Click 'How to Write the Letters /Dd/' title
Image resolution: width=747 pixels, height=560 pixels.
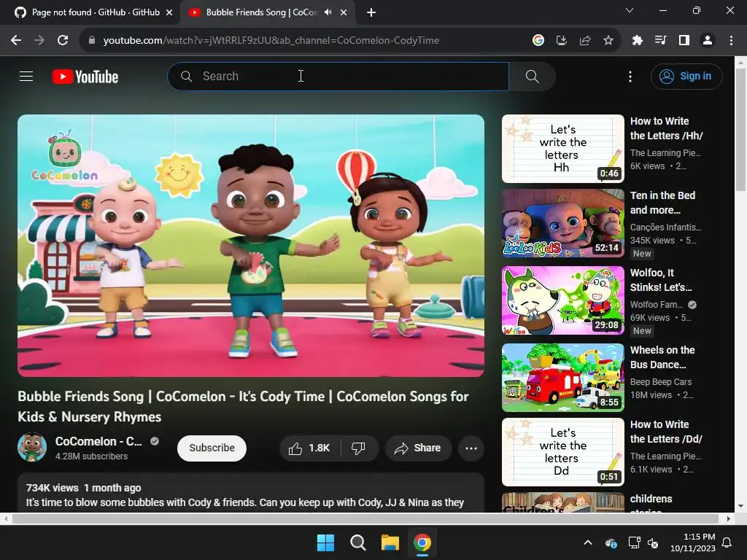click(x=666, y=432)
